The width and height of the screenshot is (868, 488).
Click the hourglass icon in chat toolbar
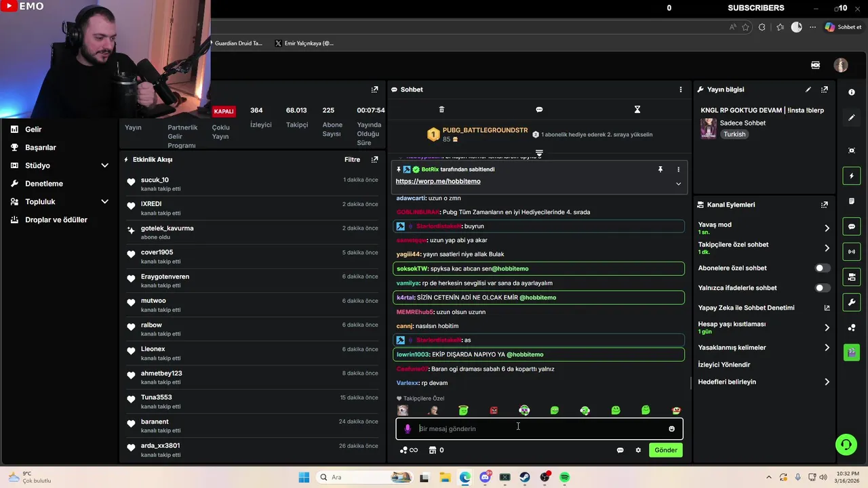pyautogui.click(x=637, y=109)
